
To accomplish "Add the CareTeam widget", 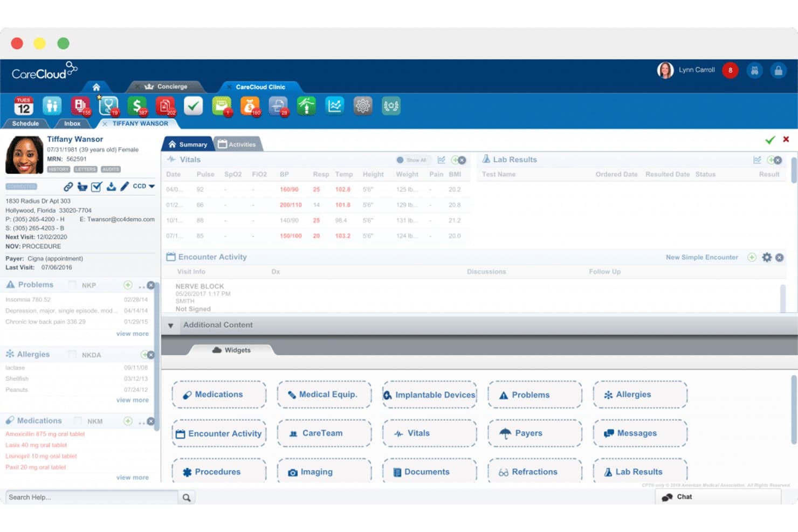I will coord(325,433).
